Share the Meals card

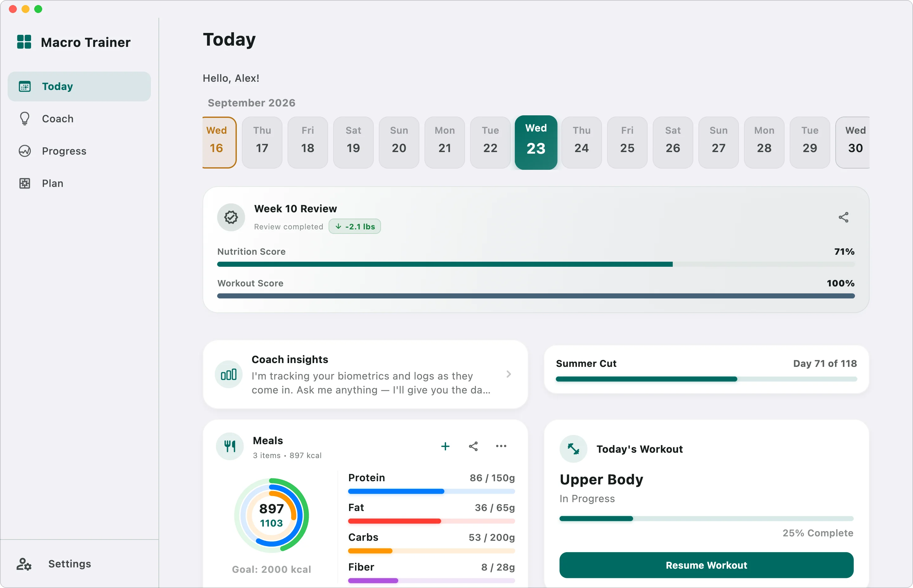(x=473, y=446)
